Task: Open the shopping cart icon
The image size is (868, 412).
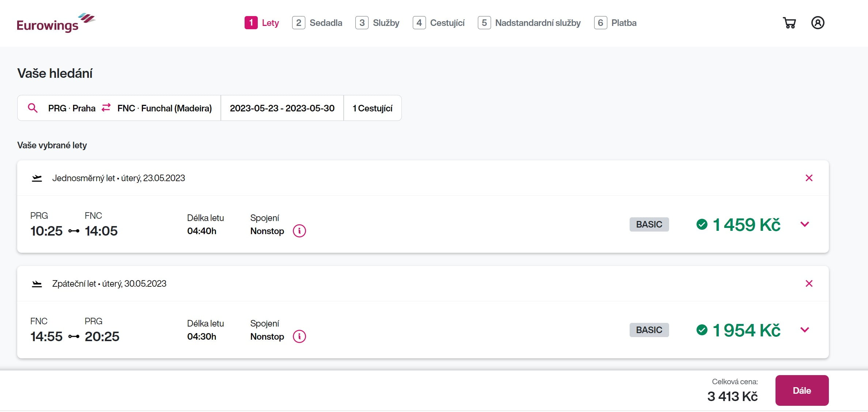Action: click(789, 23)
